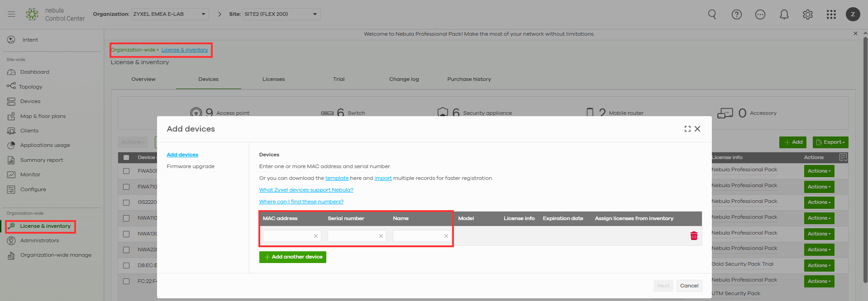
Task: Focus the MAC address input field
Action: point(292,236)
